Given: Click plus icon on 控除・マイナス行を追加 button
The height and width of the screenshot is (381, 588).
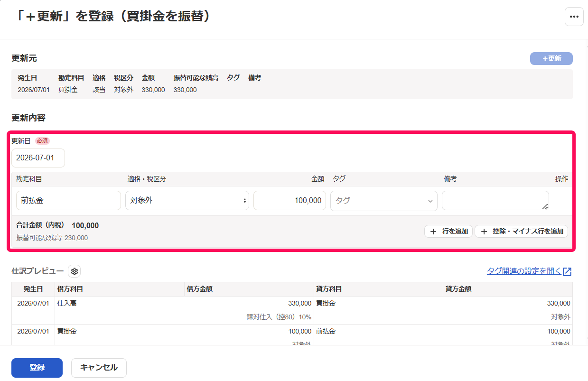Looking at the screenshot, I should tap(484, 232).
